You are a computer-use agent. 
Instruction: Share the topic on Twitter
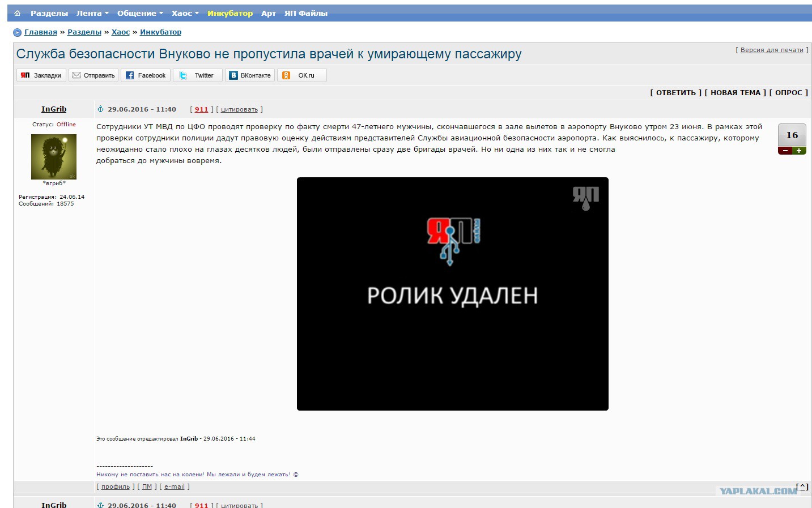pyautogui.click(x=198, y=75)
